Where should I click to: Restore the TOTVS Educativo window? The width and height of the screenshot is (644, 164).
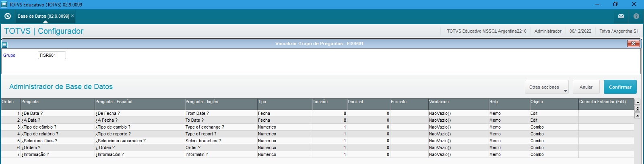point(615,4)
